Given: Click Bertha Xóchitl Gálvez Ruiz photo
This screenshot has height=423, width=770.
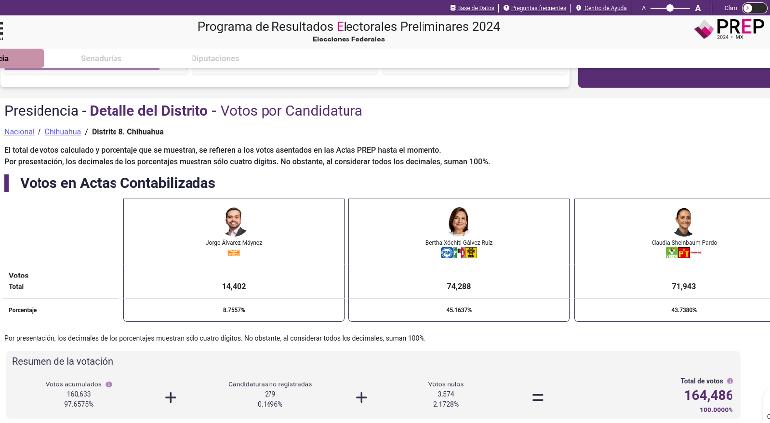Looking at the screenshot, I should coord(458,222).
